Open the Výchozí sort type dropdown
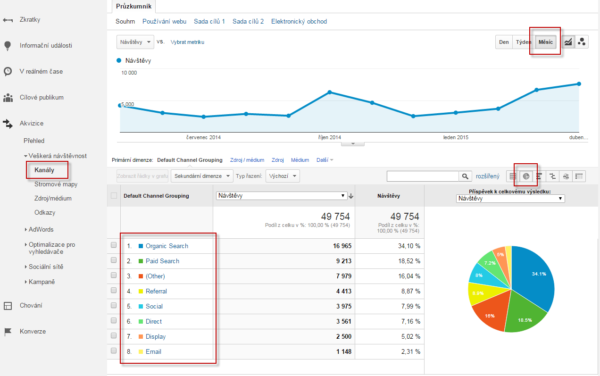600x376 pixels. [282, 176]
